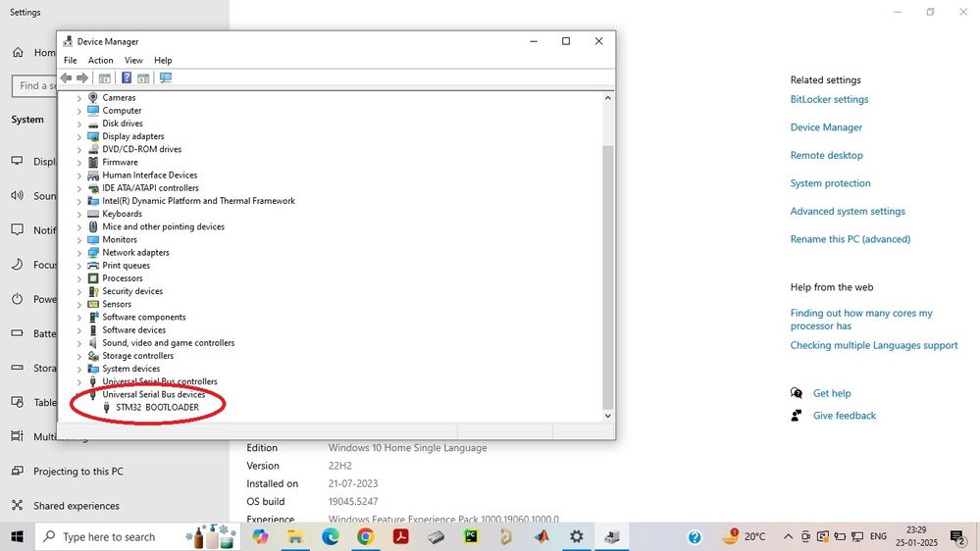Click the Firmware category icon

(x=93, y=162)
